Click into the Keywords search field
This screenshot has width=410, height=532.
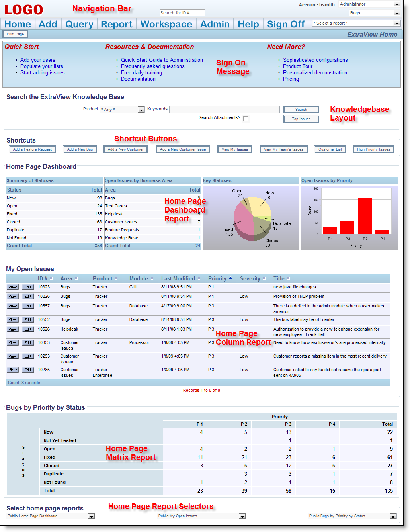pos(224,110)
